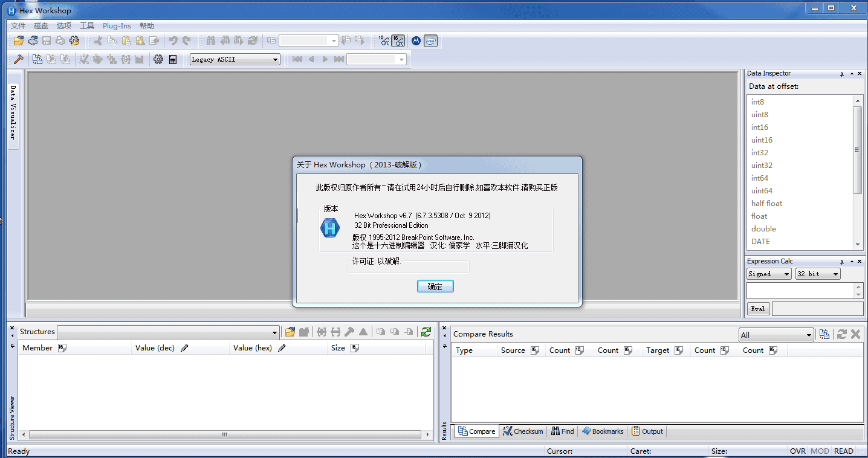Click the compare icon in Compare Results toolbar
This screenshot has width=868, height=458.
(x=824, y=334)
